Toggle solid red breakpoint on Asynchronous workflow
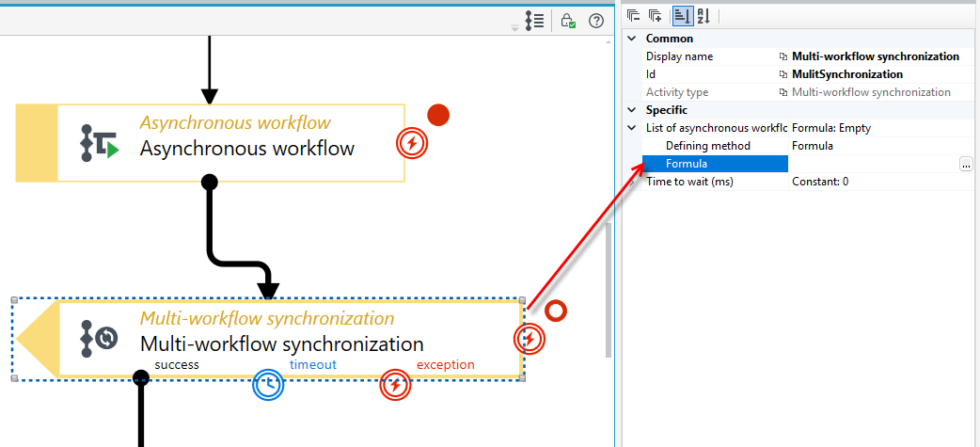Screen dimensions: 980x447 tap(439, 115)
